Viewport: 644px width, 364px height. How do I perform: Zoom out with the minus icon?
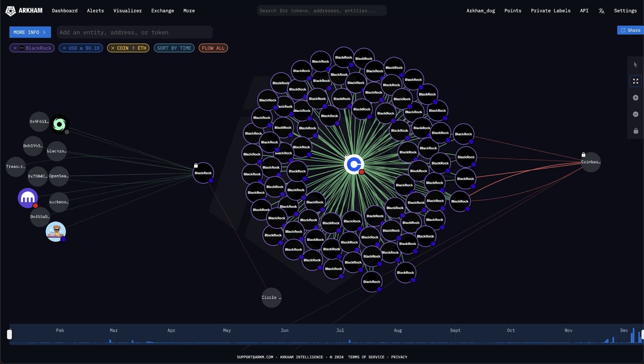(636, 114)
